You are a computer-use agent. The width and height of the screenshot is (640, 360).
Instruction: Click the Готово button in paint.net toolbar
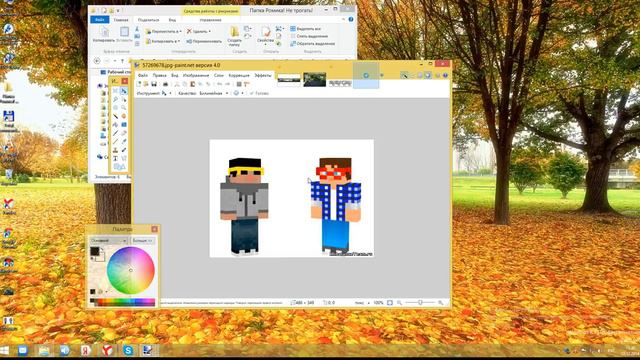click(259, 93)
